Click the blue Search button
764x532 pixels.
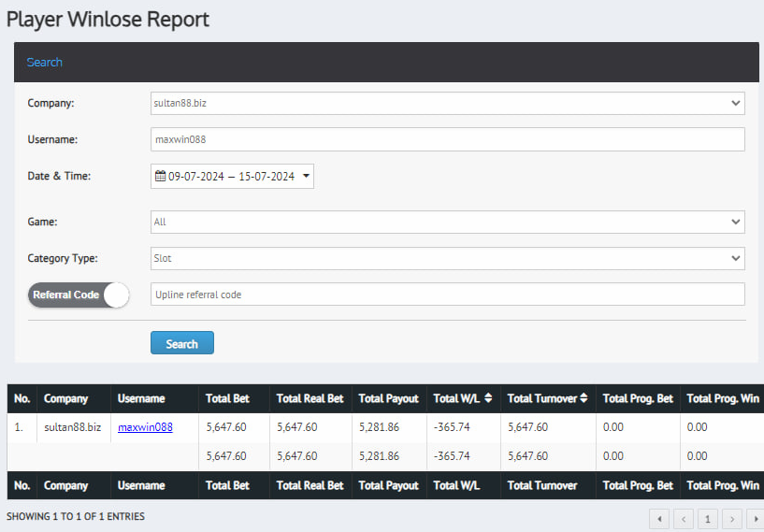coord(181,343)
